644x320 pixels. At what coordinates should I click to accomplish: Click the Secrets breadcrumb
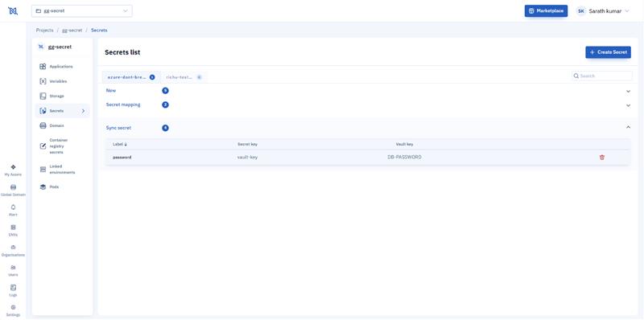pyautogui.click(x=99, y=31)
